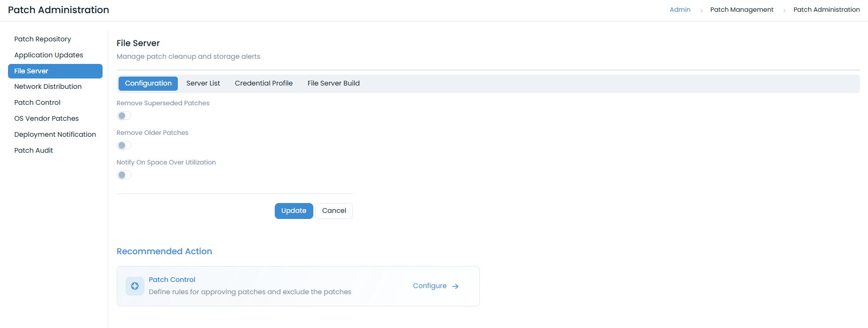The image size is (868, 328).
Task: Select the Configuration tab
Action: (148, 83)
